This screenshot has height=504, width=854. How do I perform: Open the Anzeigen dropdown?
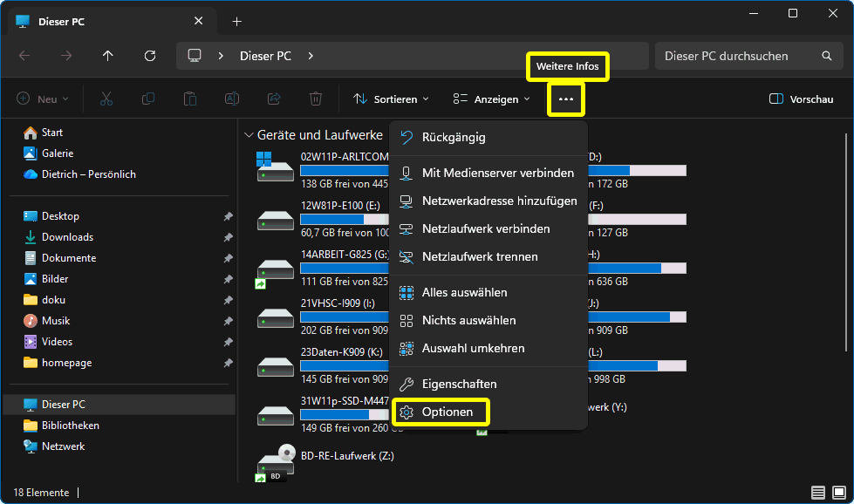pos(491,99)
